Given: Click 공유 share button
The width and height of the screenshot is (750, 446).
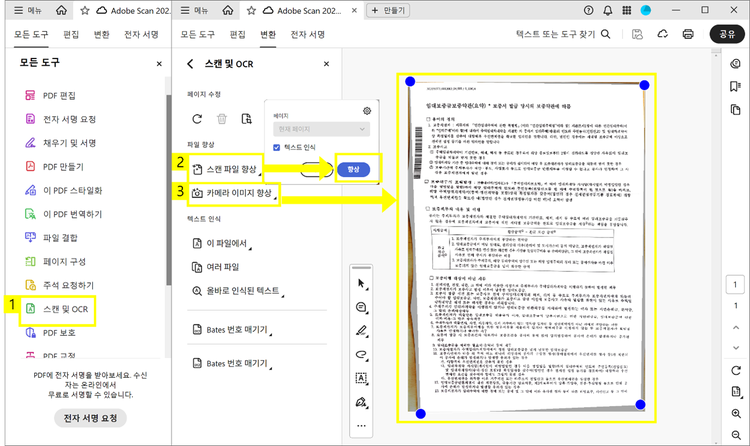Looking at the screenshot, I should coord(727,34).
